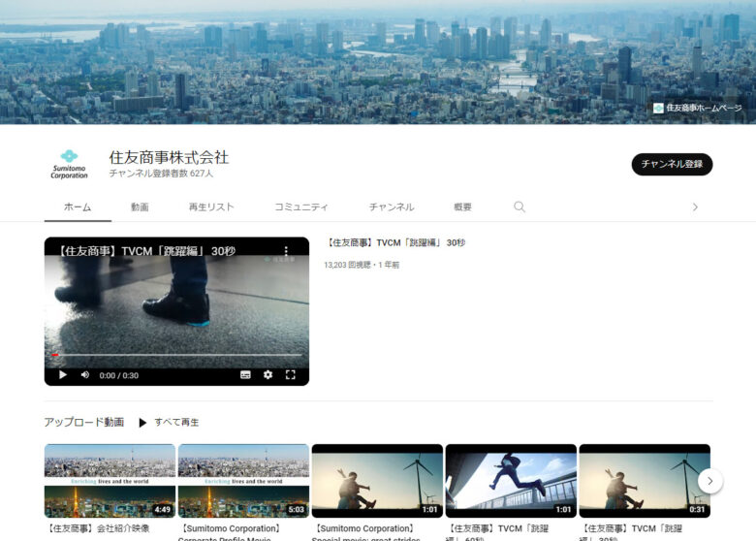Open the three-dot menu on the video
The width and height of the screenshot is (756, 541).
click(x=286, y=251)
